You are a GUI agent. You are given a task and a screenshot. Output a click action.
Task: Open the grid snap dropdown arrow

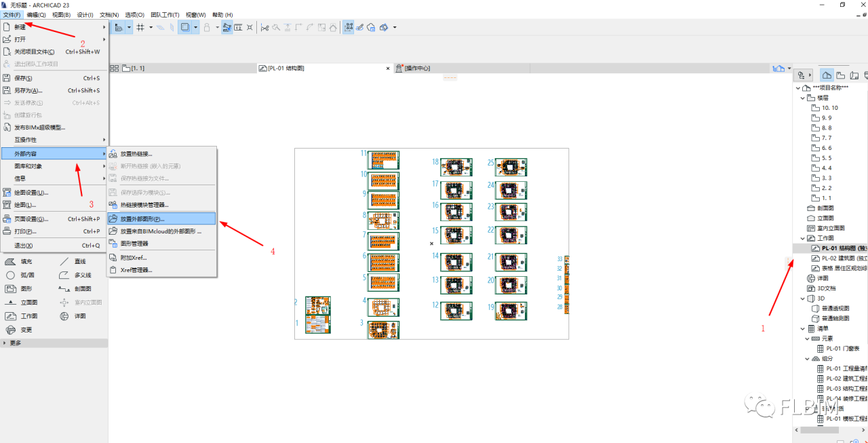point(151,27)
